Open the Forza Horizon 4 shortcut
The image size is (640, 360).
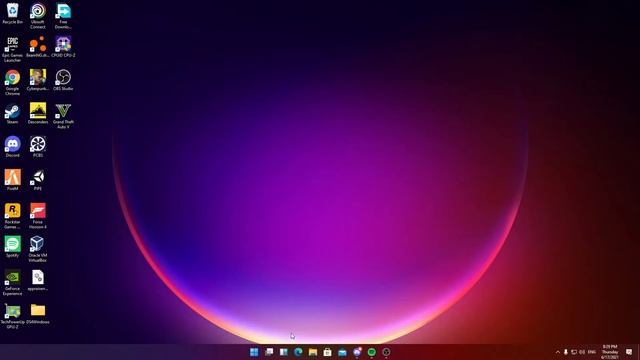(38, 216)
